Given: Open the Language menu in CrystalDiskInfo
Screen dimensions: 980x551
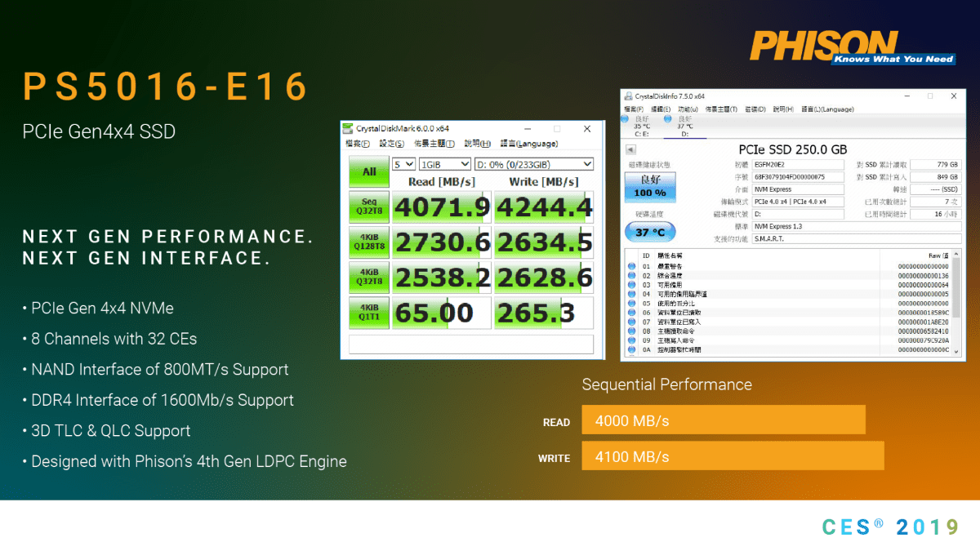Looking at the screenshot, I should [x=827, y=109].
